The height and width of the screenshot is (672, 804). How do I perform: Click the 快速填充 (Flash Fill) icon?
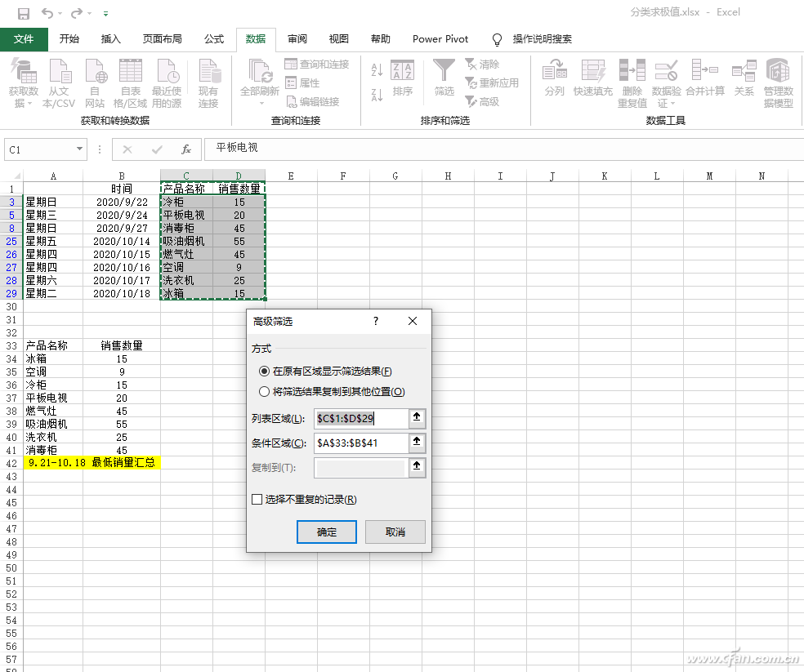coord(594,74)
